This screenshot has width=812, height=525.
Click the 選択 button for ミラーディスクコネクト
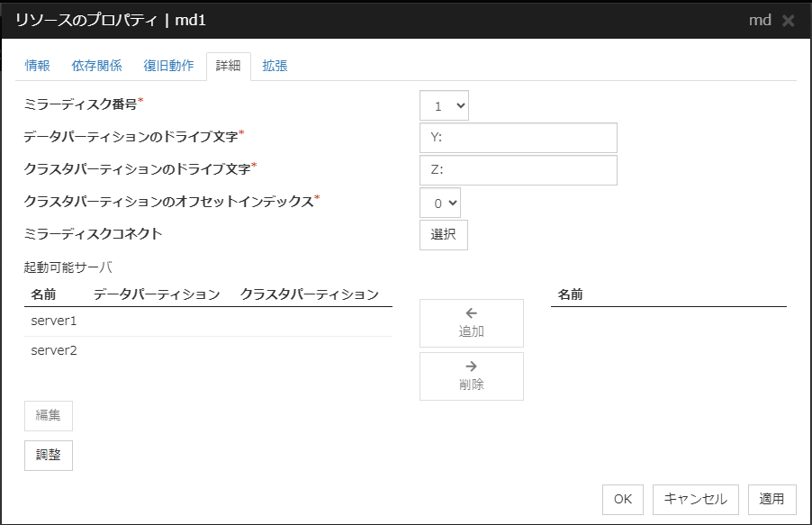pyautogui.click(x=443, y=234)
